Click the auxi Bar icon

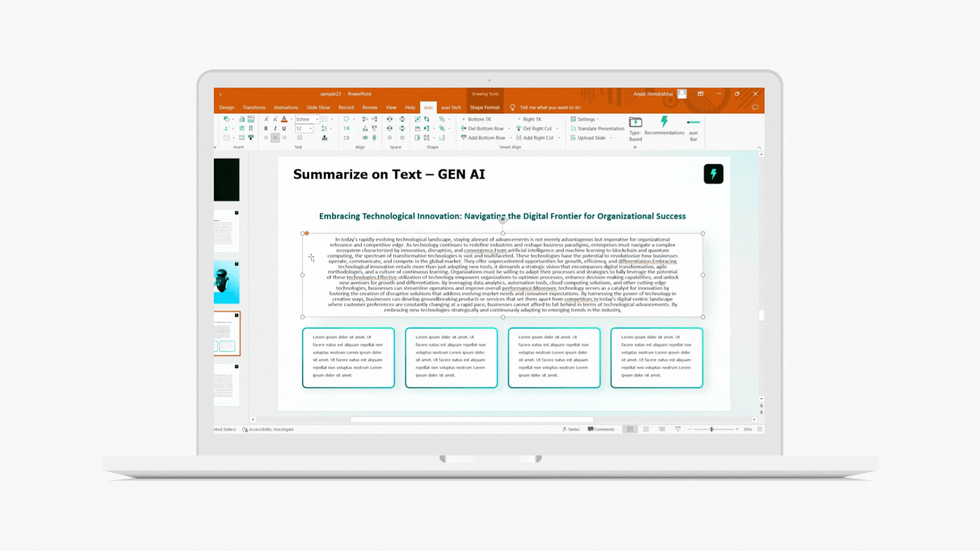click(693, 122)
